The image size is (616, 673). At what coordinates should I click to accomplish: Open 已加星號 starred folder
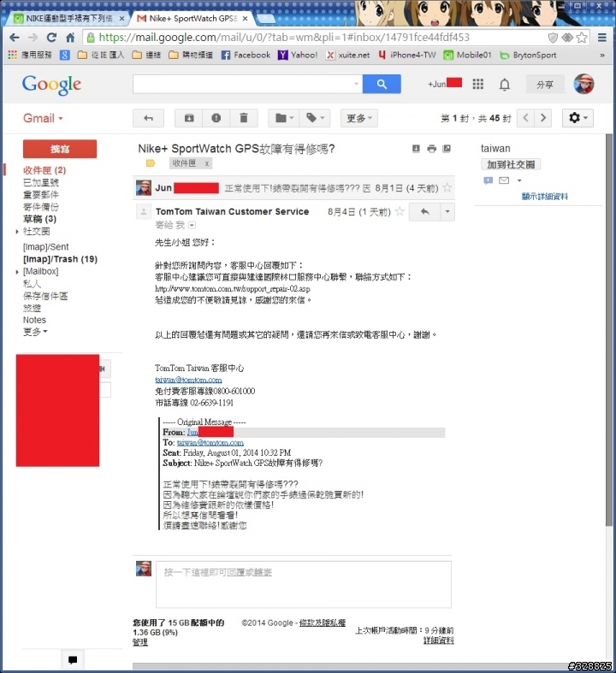click(x=41, y=182)
